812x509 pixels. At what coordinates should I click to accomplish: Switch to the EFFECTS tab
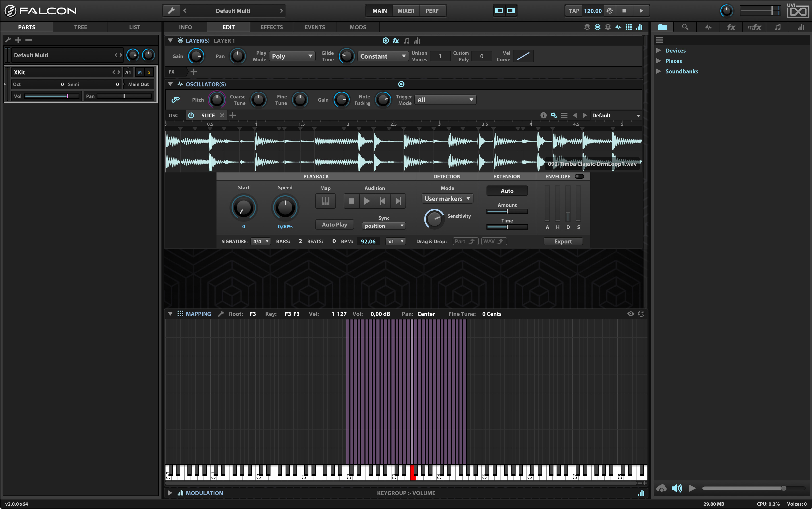coord(272,27)
